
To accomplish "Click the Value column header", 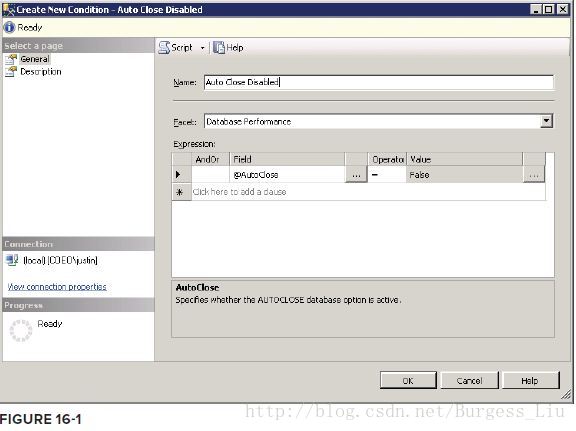I will click(464, 159).
